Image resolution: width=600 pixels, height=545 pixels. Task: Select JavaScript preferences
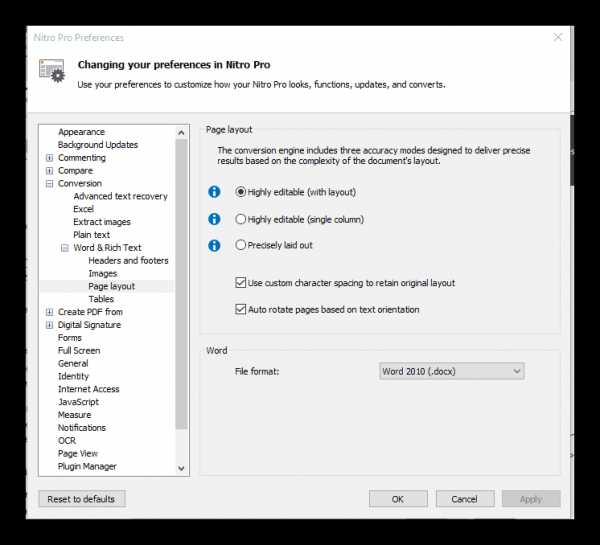pos(78,402)
